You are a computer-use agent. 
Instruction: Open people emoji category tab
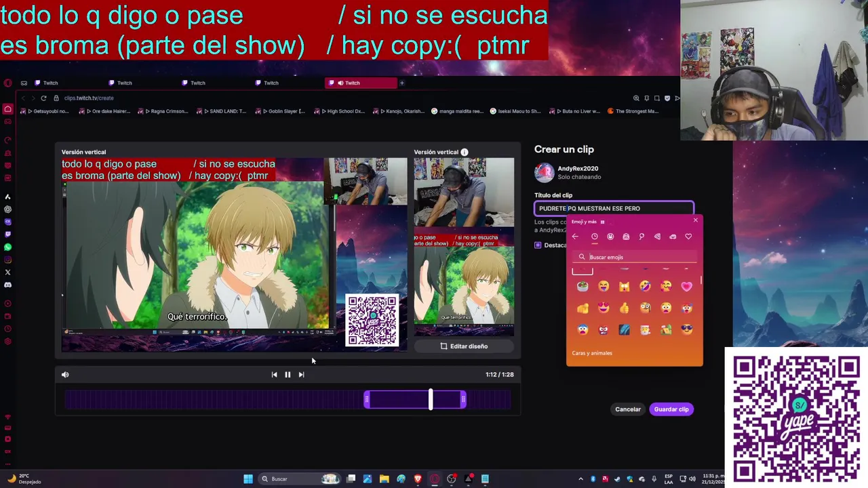coord(626,237)
